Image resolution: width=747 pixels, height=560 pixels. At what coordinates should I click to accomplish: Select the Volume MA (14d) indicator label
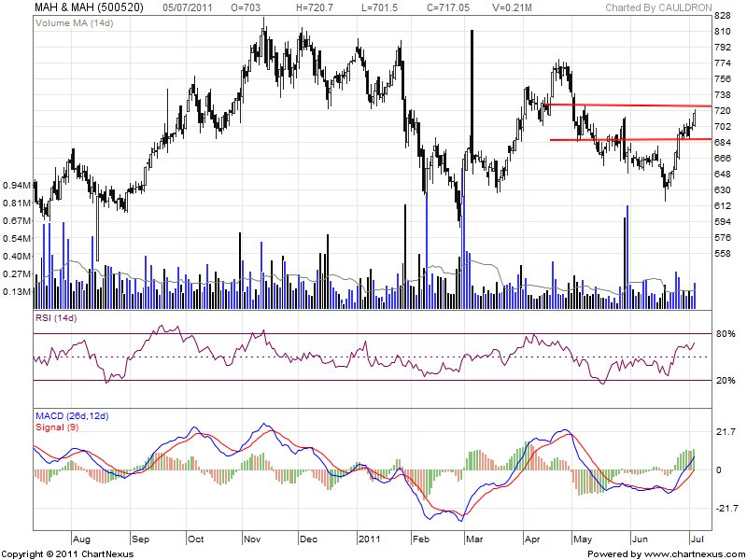tap(76, 21)
